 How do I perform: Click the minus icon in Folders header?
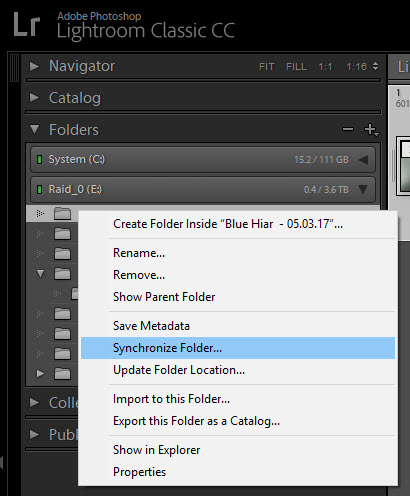[x=348, y=129]
